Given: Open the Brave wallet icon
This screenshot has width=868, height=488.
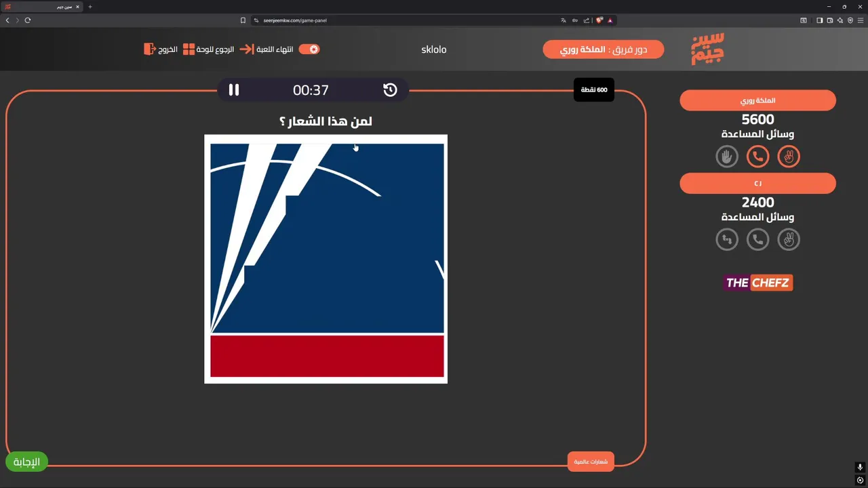Looking at the screenshot, I should click(829, 20).
